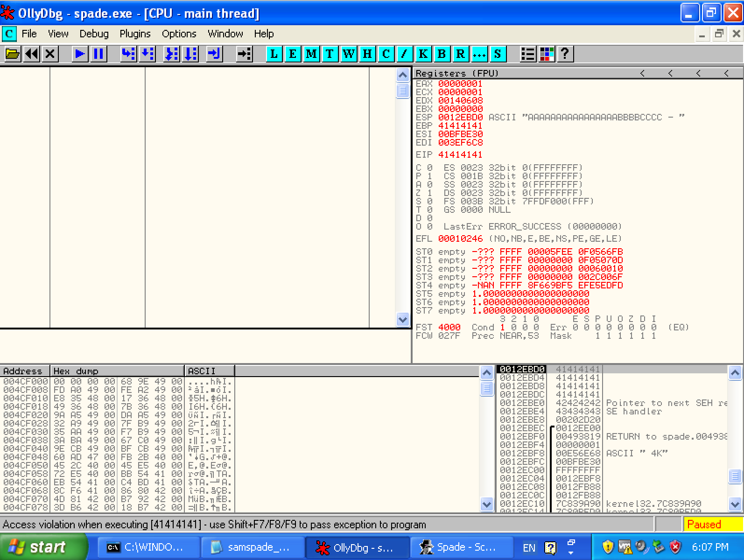The image size is (744, 560).
Task: Pause execution with the pause icon
Action: click(x=98, y=54)
